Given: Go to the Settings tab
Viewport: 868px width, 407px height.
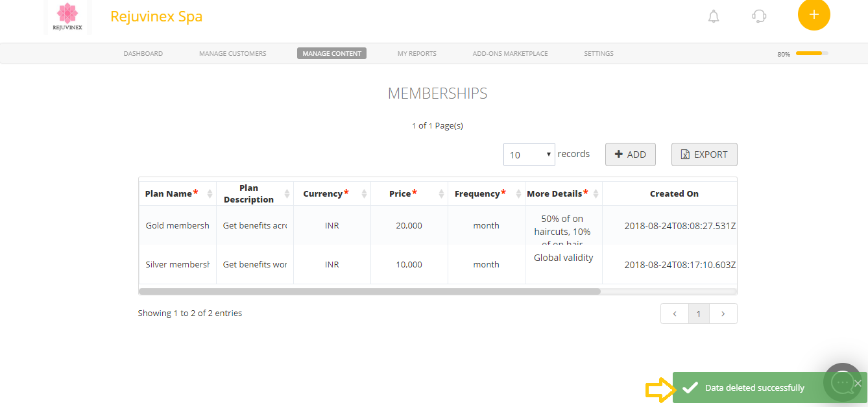Looking at the screenshot, I should pos(598,53).
